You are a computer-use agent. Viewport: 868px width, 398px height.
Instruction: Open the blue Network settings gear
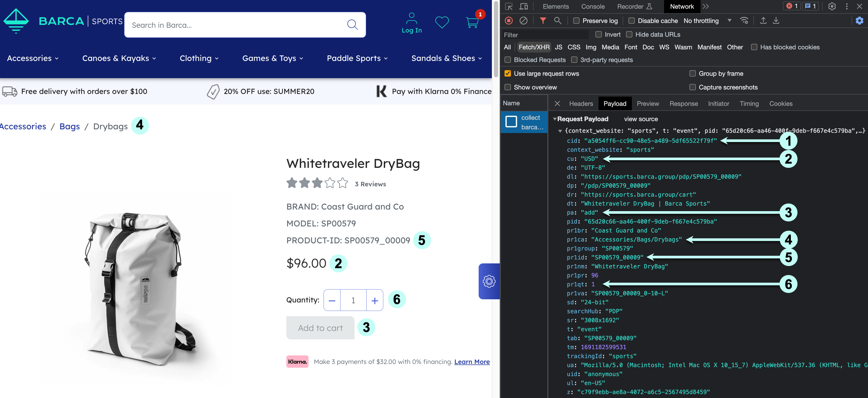tap(859, 21)
